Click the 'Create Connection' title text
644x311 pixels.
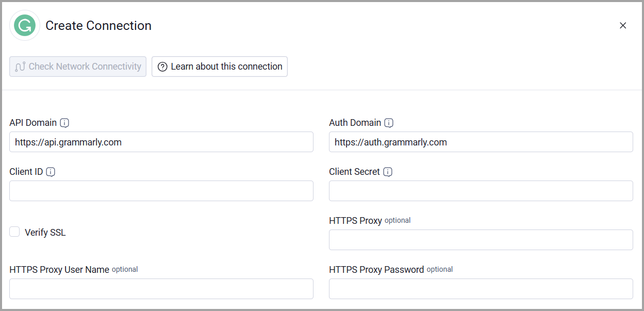tap(98, 26)
